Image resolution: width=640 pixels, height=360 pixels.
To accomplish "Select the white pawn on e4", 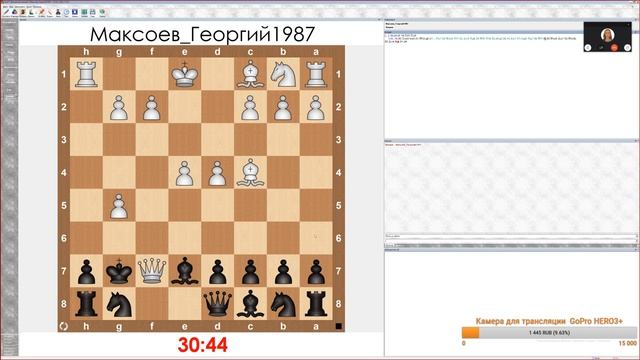I will 184,173.
